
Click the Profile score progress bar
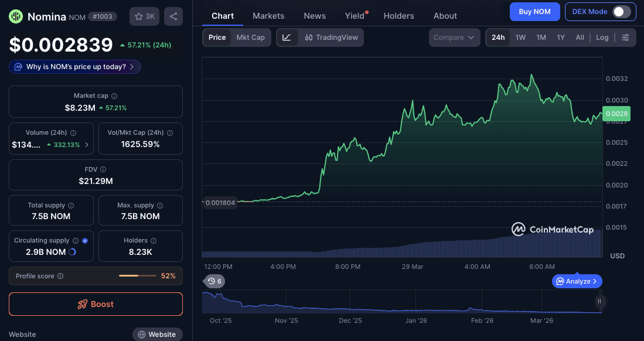pos(138,275)
